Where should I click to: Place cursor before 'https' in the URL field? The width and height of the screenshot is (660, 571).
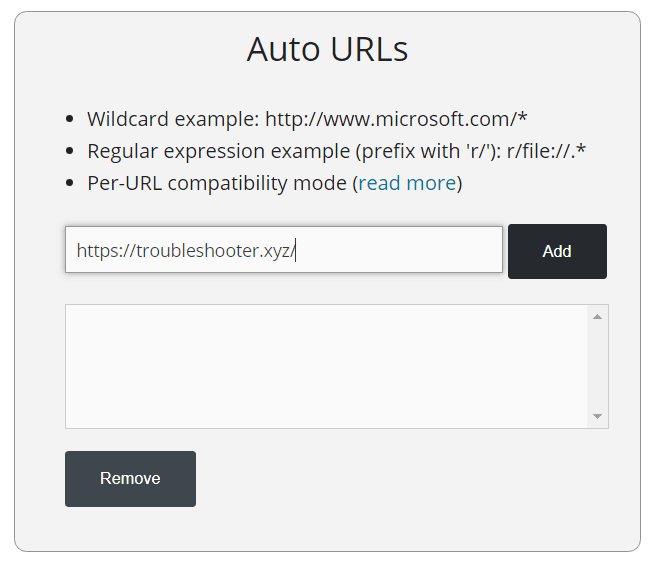(x=77, y=251)
